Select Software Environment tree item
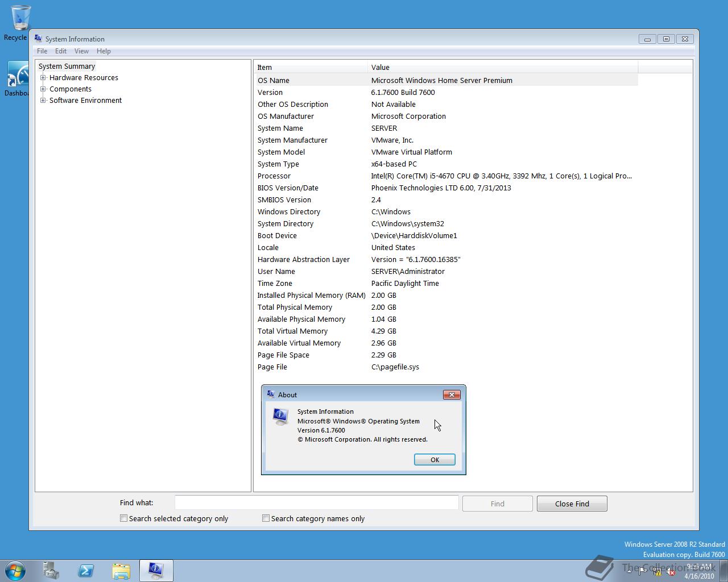 pyautogui.click(x=85, y=100)
